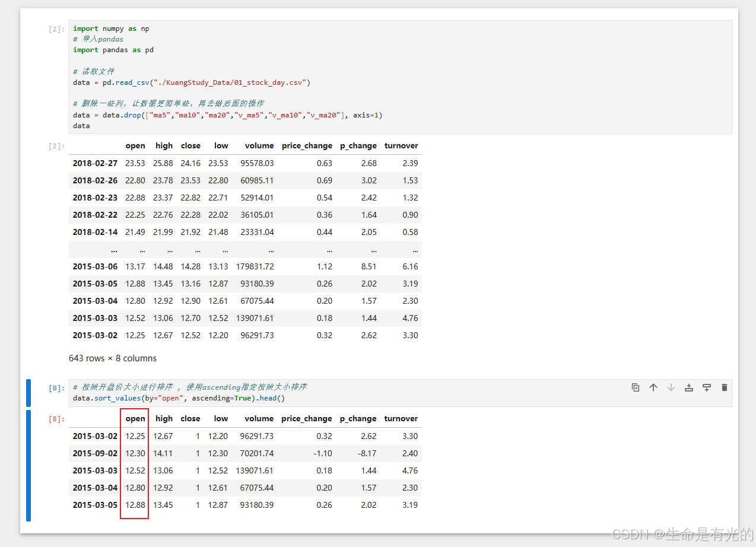
Task: Click the 2018-02-27 row label
Action: (95, 163)
